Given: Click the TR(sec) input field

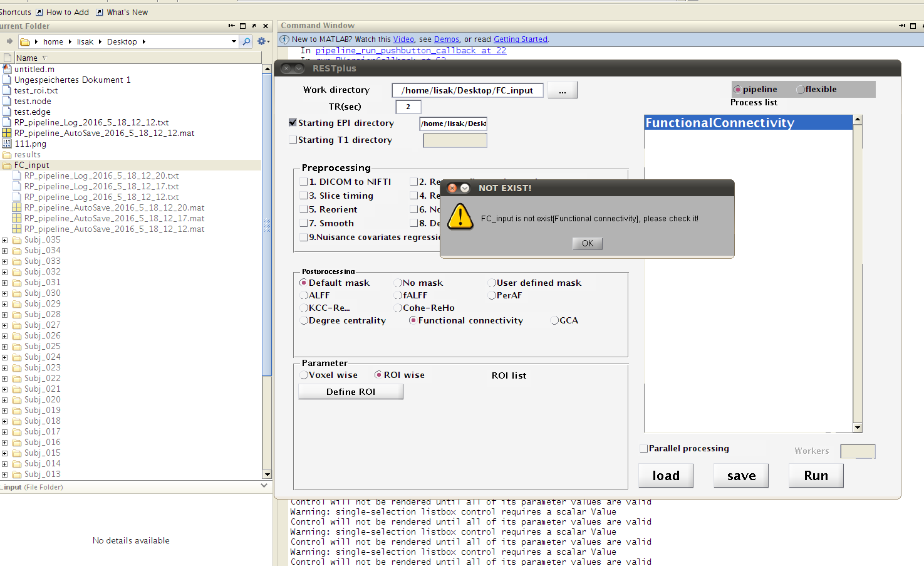Looking at the screenshot, I should pyautogui.click(x=408, y=107).
